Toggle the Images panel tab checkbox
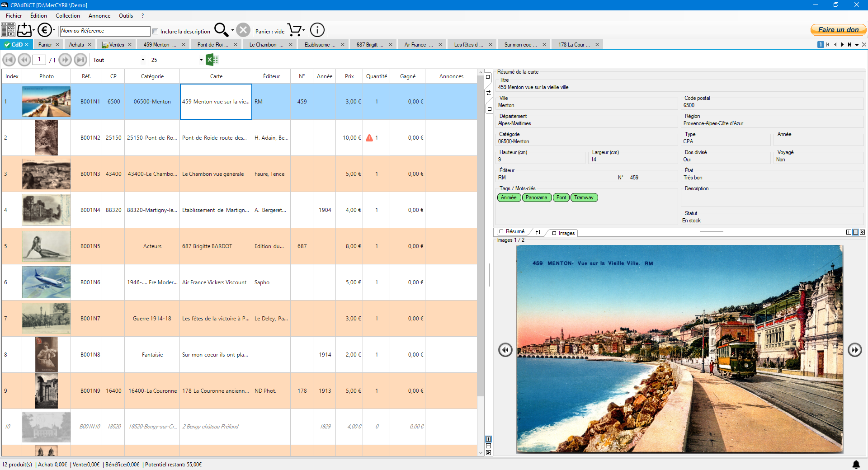The height and width of the screenshot is (470, 868). pos(554,233)
